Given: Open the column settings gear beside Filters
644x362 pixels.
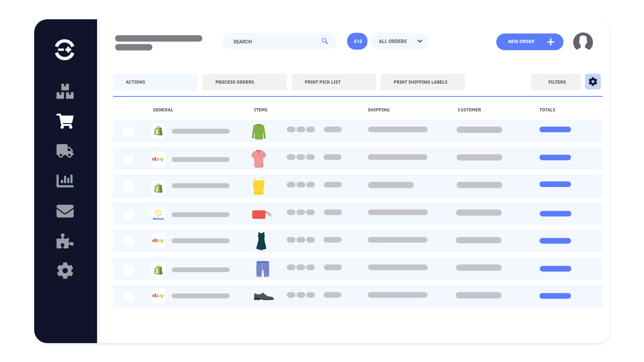Looking at the screenshot, I should point(593,82).
